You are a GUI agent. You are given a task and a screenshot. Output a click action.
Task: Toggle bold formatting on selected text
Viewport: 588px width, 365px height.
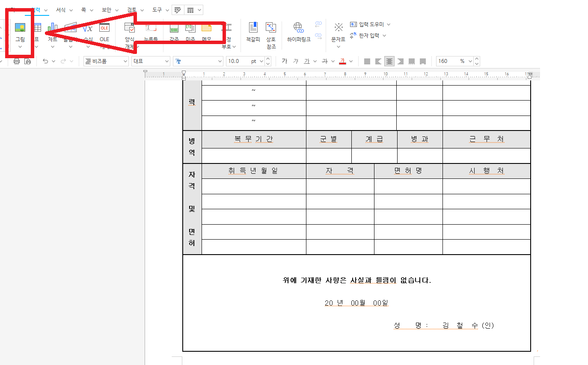click(x=284, y=61)
